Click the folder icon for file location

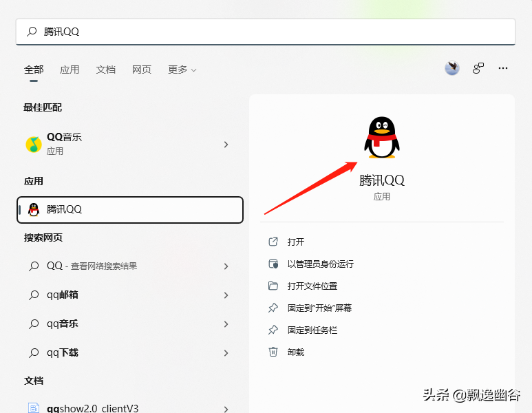tap(273, 286)
